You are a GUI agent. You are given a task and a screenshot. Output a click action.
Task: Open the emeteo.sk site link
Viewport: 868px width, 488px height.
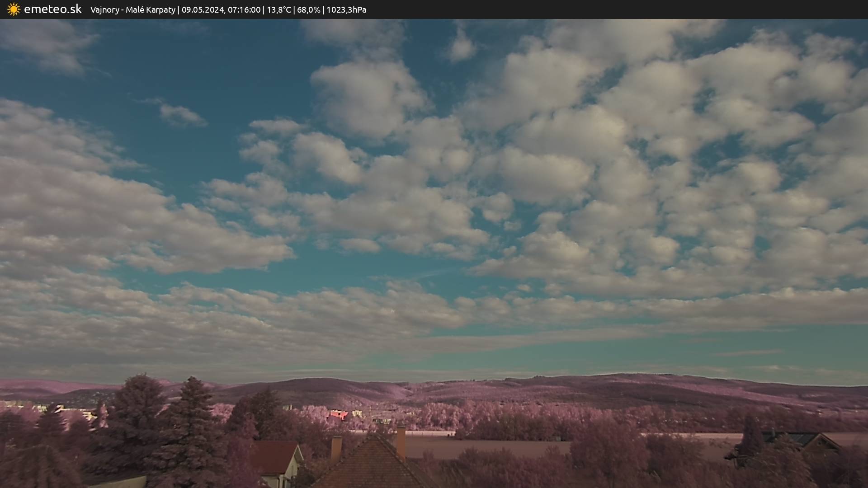[52, 9]
